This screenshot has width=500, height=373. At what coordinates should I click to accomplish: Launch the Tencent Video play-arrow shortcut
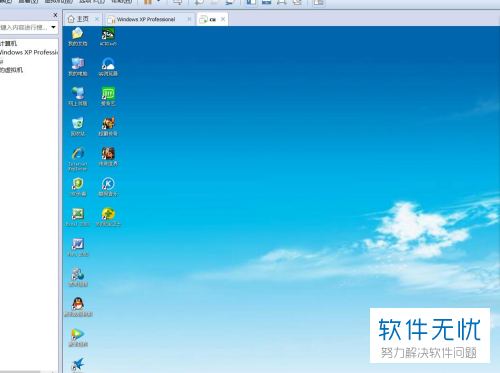click(x=78, y=337)
